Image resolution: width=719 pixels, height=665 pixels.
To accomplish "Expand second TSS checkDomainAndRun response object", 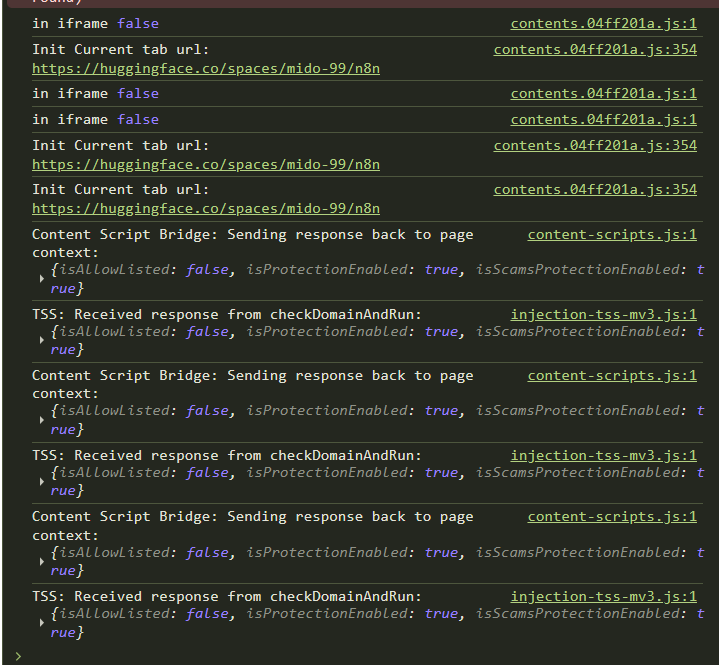I will [41, 482].
